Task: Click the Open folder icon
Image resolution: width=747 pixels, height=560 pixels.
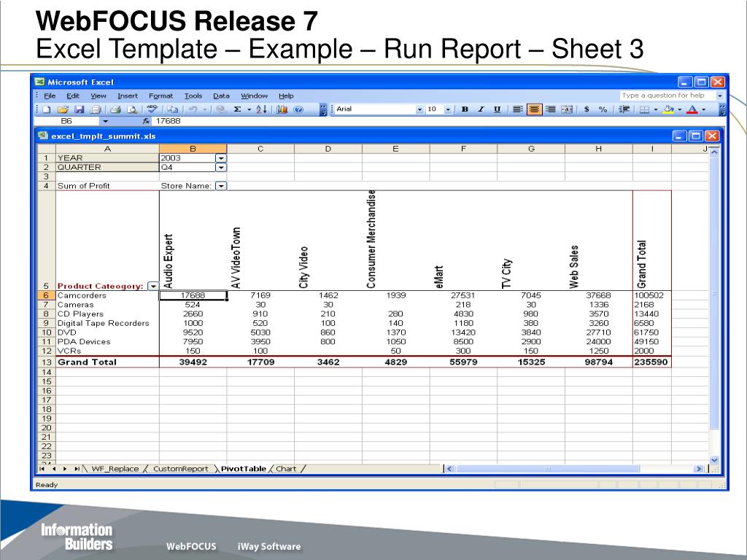Action: point(63,109)
